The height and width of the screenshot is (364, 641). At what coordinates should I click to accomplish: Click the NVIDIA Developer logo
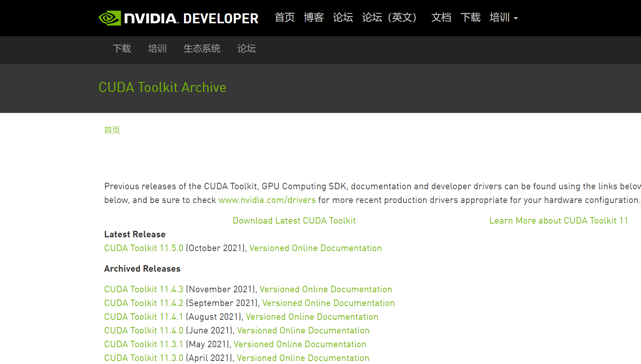178,18
